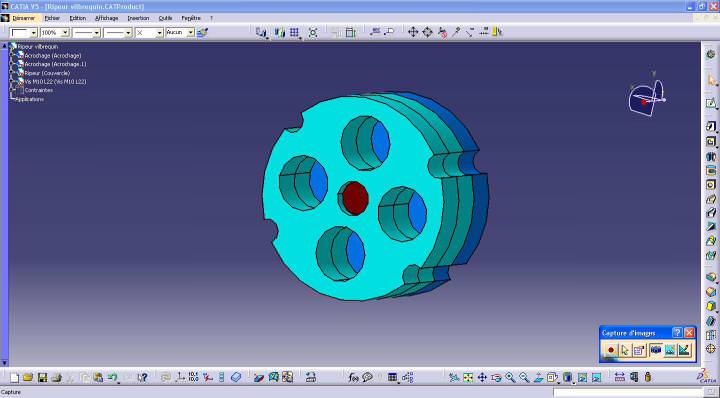Screen dimensions: 720x398
Task: Click the design table icon
Action: tap(392, 377)
